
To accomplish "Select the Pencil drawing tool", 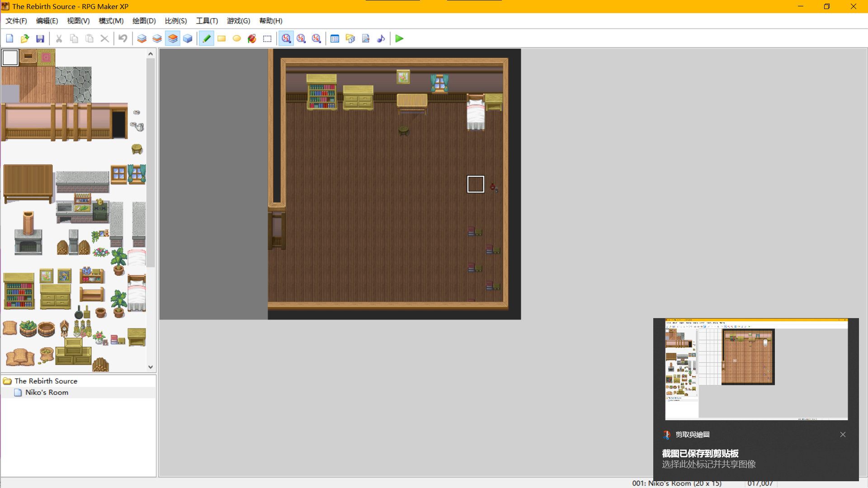I will pos(207,38).
